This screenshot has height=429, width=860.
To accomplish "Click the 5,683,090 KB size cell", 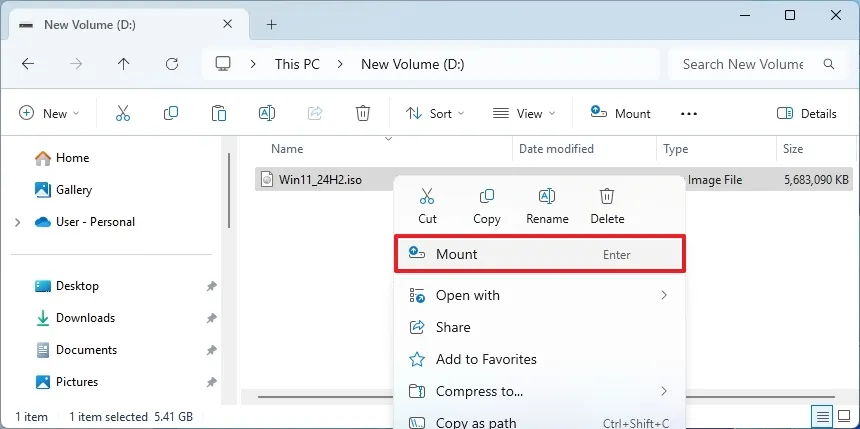I will point(817,179).
